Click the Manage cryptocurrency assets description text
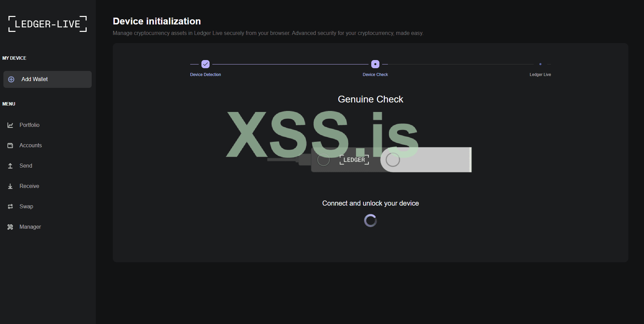The width and height of the screenshot is (644, 324). pyautogui.click(x=268, y=33)
